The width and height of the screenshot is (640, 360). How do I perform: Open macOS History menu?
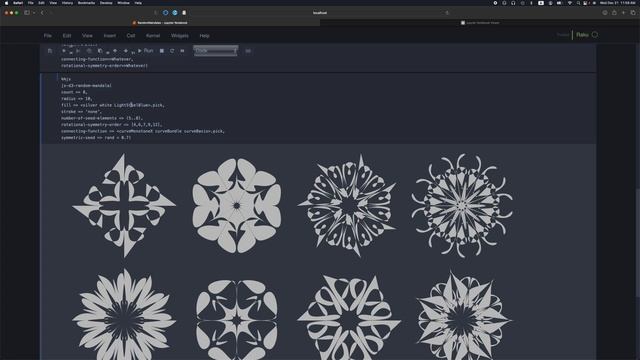[67, 3]
